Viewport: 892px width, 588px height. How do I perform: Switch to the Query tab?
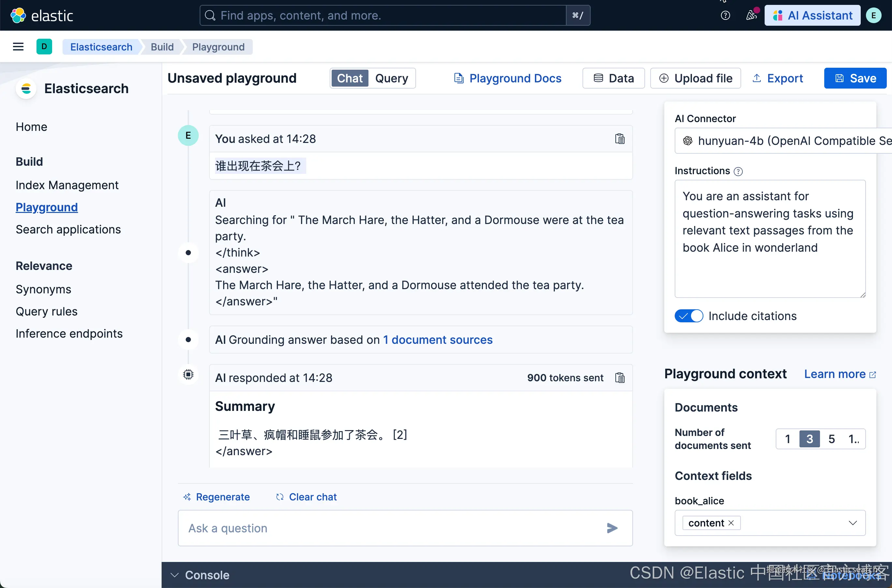pyautogui.click(x=391, y=78)
